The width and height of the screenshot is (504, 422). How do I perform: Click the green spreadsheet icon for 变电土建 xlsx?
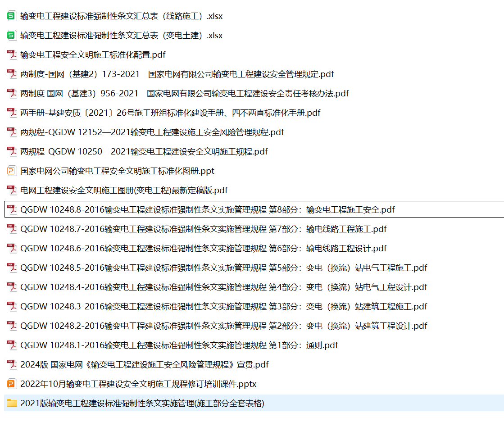pyautogui.click(x=12, y=35)
